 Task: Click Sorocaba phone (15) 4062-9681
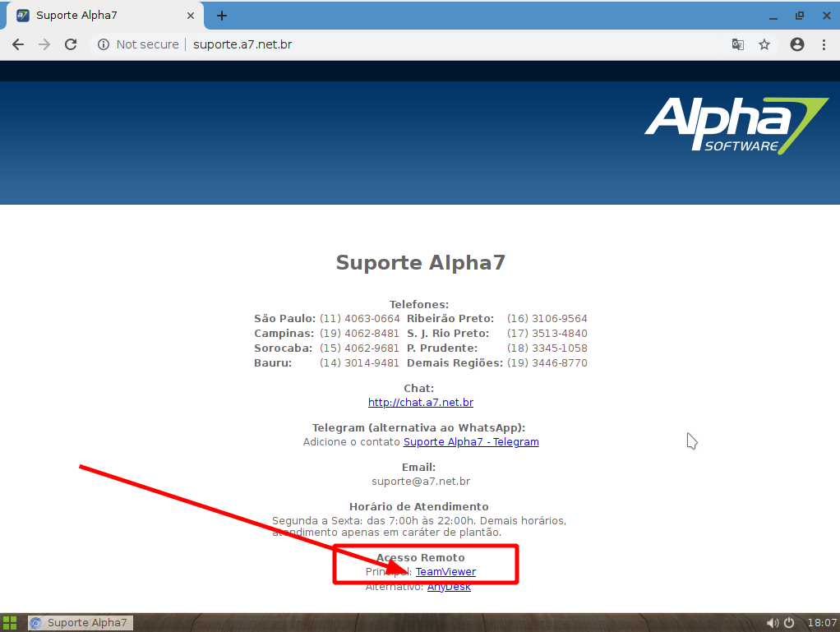tap(359, 348)
